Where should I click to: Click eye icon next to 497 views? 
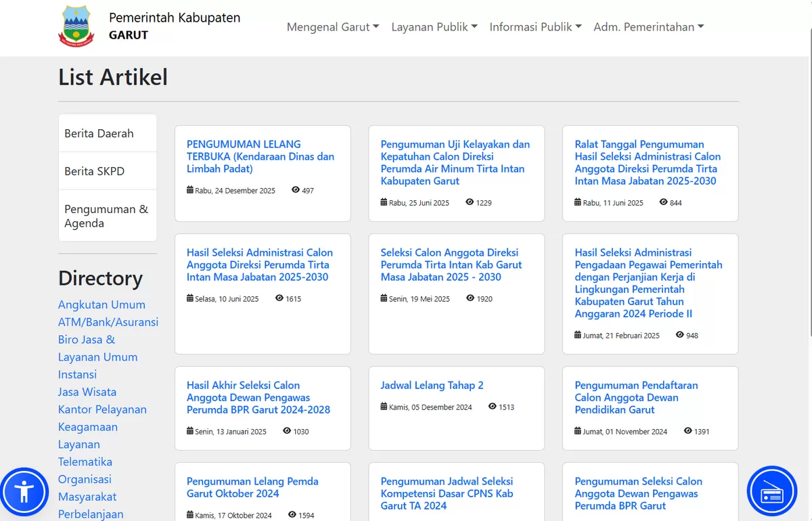(296, 190)
